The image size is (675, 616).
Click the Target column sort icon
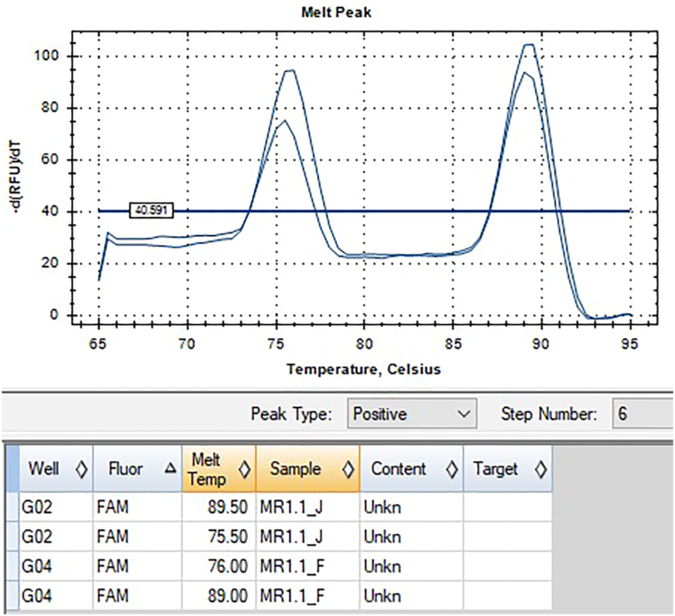coord(542,469)
